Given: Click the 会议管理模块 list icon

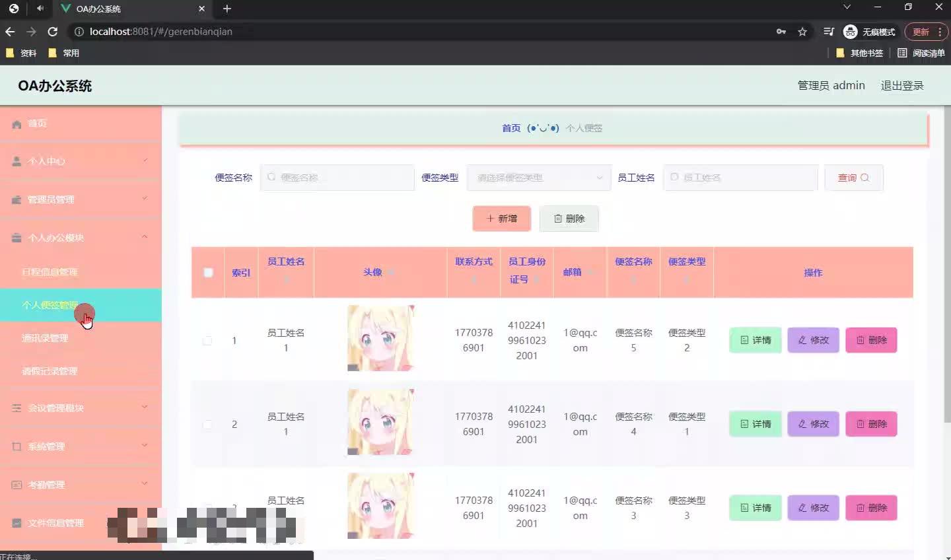Looking at the screenshot, I should click(x=16, y=408).
